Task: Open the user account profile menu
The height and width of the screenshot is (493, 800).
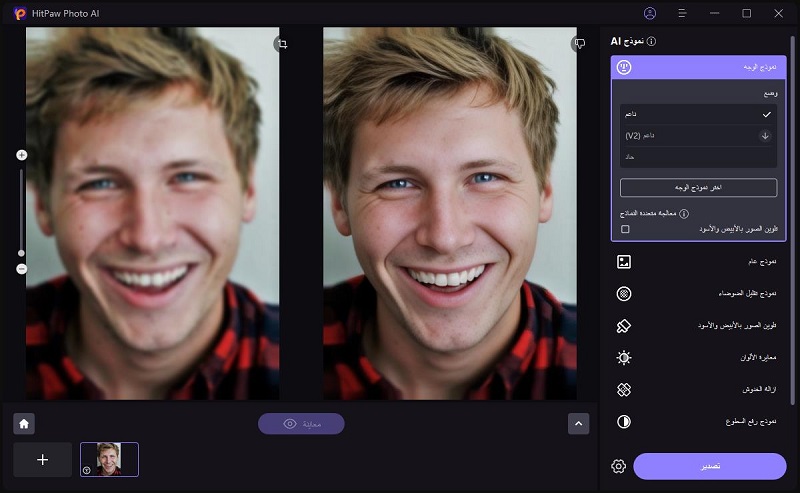Action: 650,13
